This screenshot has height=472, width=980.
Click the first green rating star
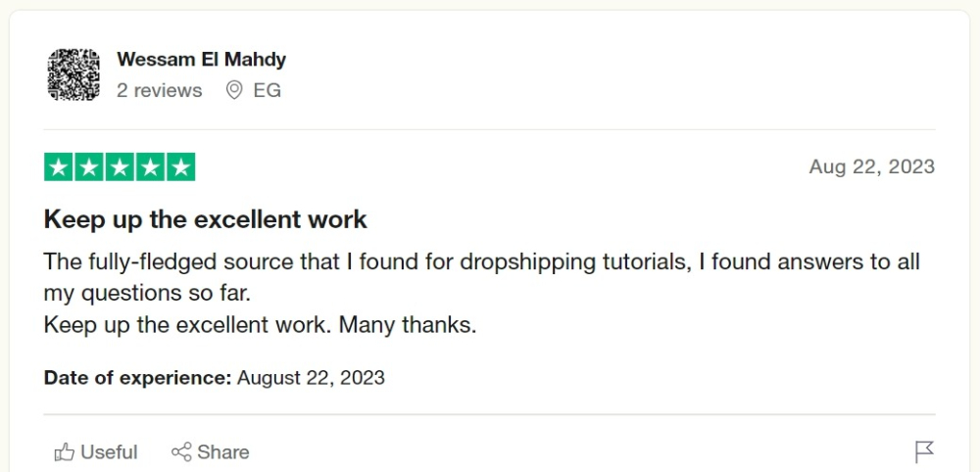[59, 166]
